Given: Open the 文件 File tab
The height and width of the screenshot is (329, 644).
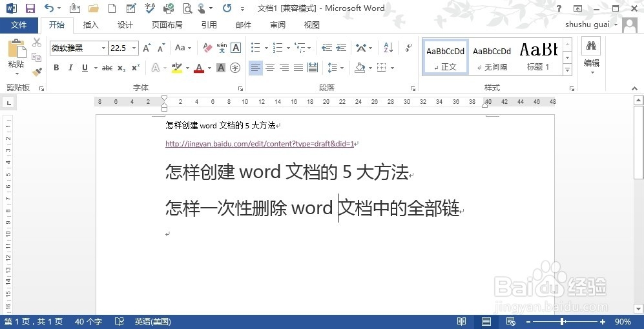Looking at the screenshot, I should pos(19,25).
